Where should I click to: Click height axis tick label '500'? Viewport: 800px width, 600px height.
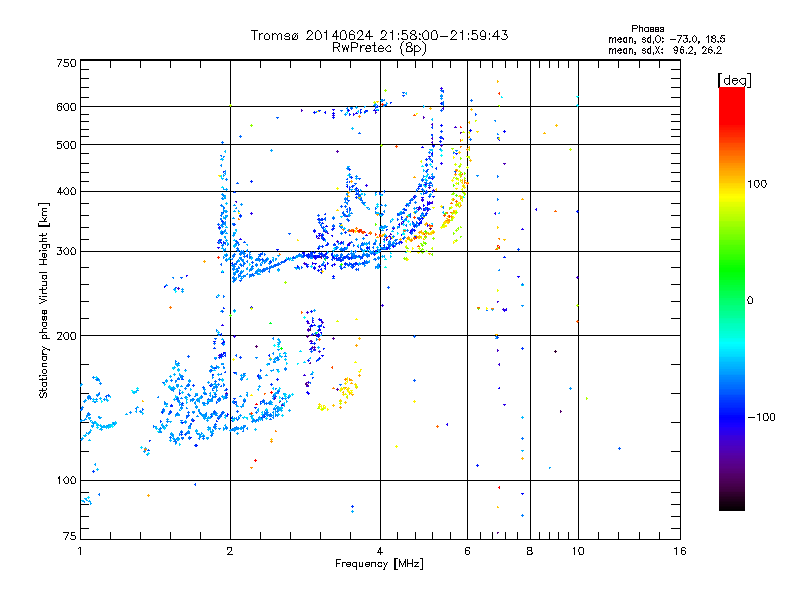(x=66, y=145)
